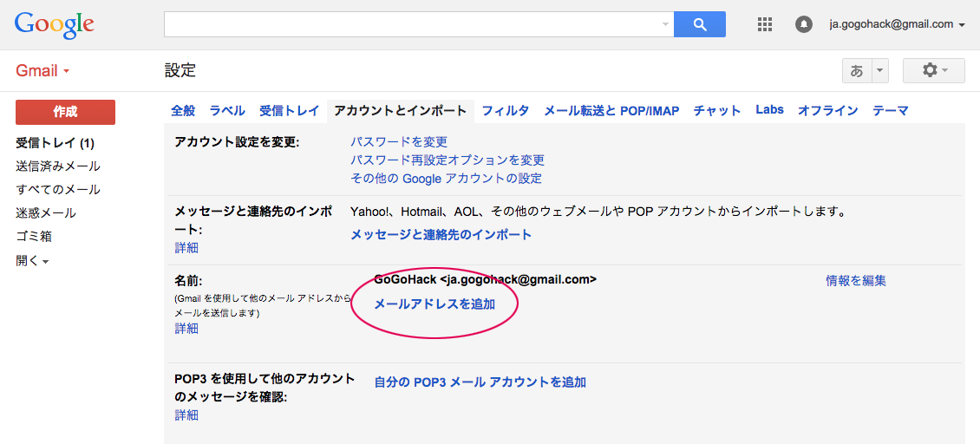The width and height of the screenshot is (980, 444).
Task: Open the Google apps grid icon
Action: click(764, 24)
